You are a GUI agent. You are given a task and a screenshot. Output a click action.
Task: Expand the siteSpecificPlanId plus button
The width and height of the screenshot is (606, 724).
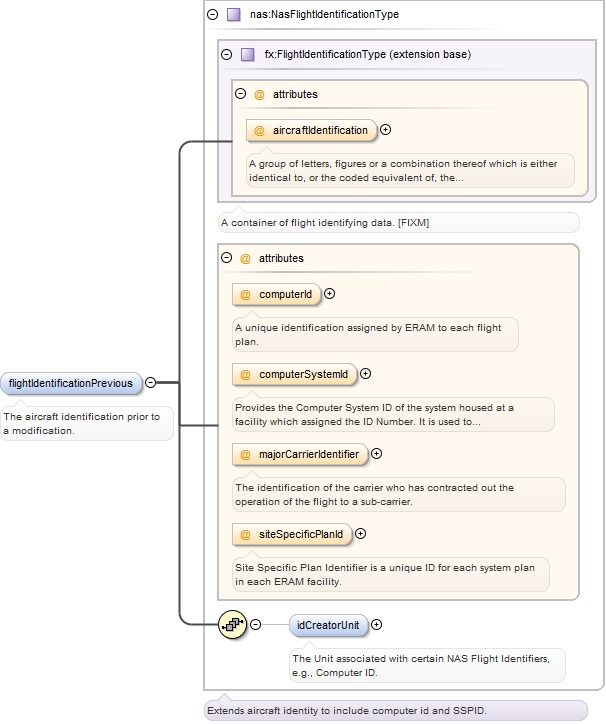[360, 534]
